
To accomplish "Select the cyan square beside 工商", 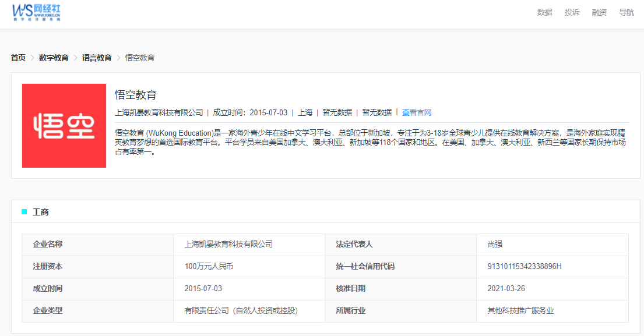I will coord(24,212).
